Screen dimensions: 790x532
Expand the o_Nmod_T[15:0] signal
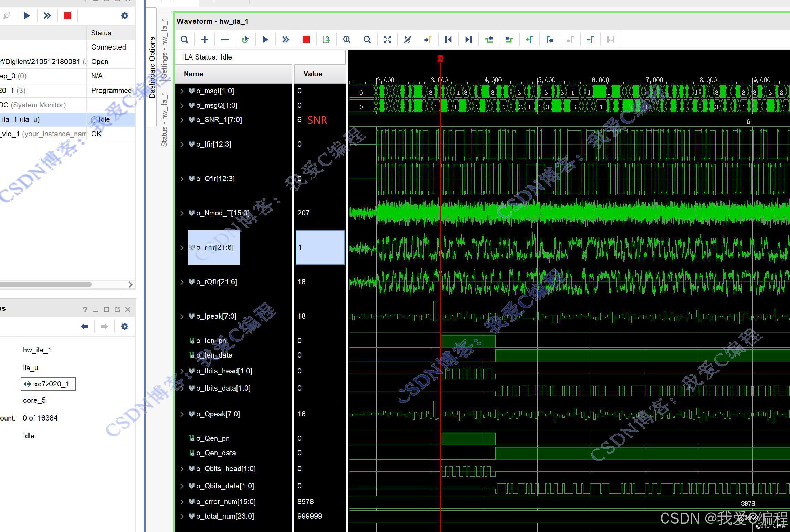[182, 213]
